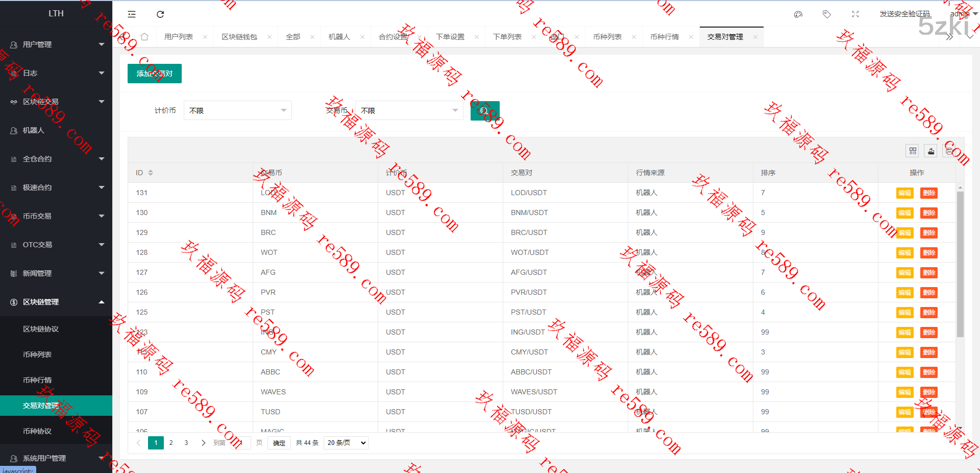Open the theme palette icon
The height and width of the screenshot is (473, 980).
tap(798, 14)
